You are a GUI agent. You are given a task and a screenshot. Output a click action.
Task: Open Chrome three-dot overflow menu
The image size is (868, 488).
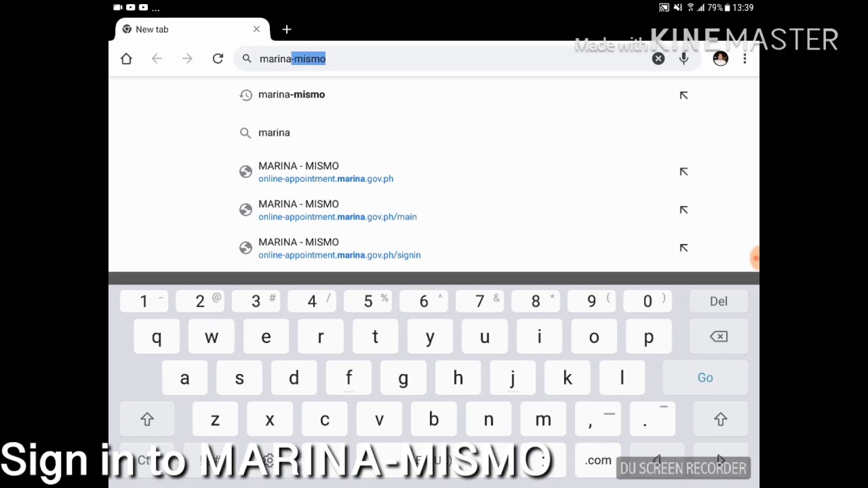pyautogui.click(x=745, y=59)
